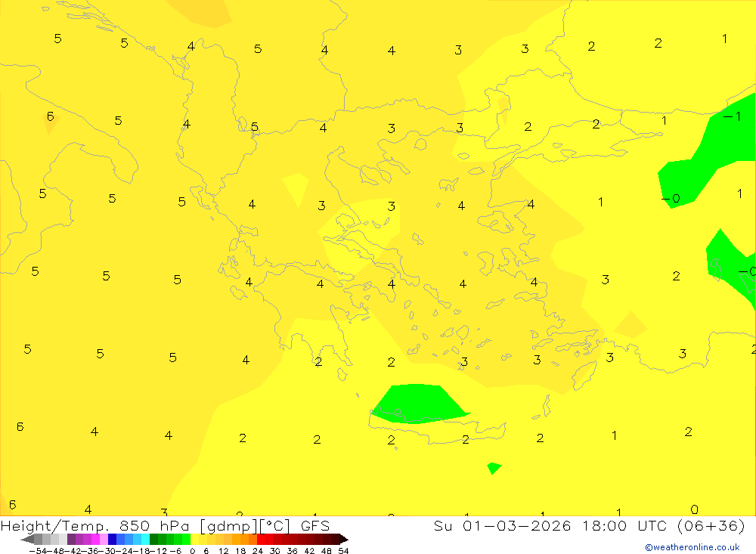Pick the dark blue legend swatch above -30
Image resolution: width=756 pixels, height=554 pixels.
click(112, 540)
